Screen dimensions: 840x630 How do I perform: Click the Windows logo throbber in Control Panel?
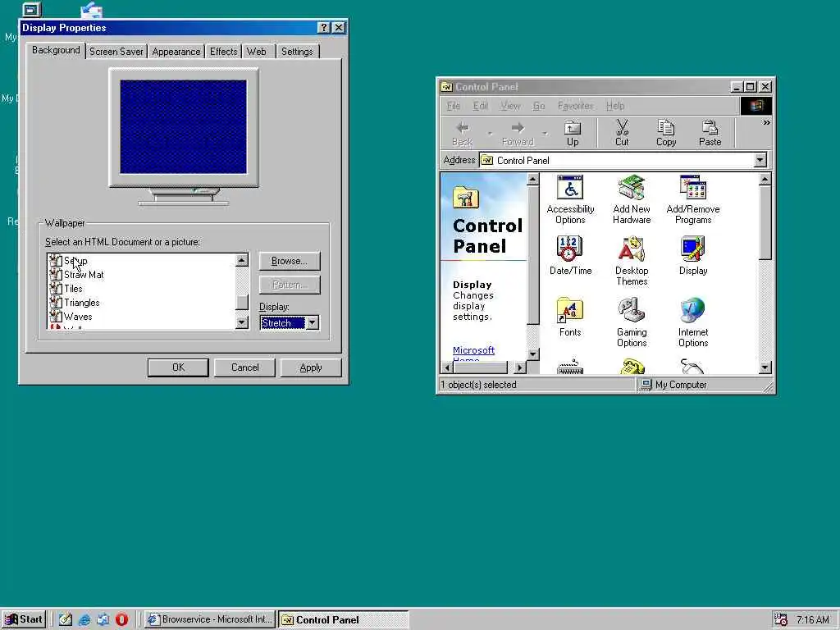(756, 106)
